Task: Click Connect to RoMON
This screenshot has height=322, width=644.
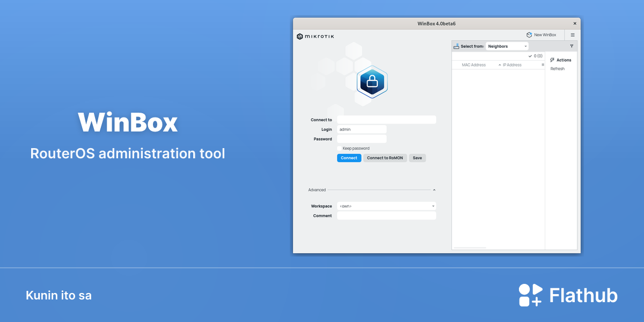Action: tap(385, 158)
